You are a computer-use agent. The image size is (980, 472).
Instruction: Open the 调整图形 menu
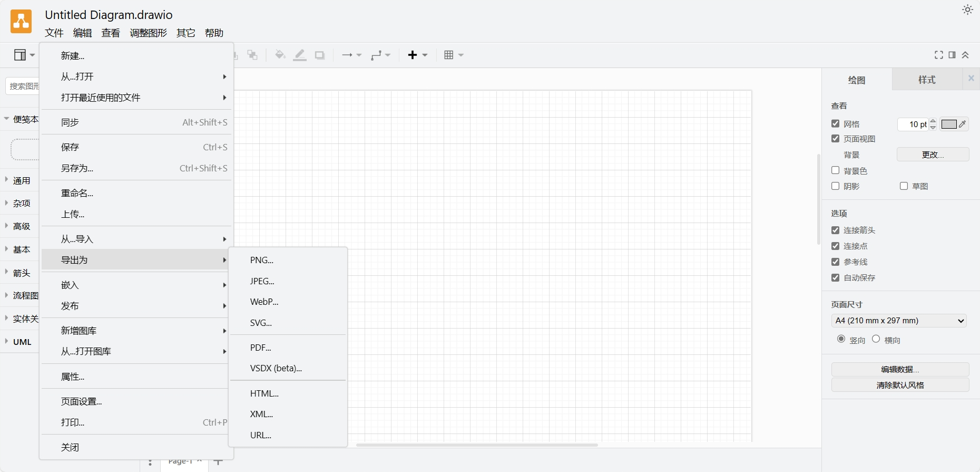click(148, 33)
